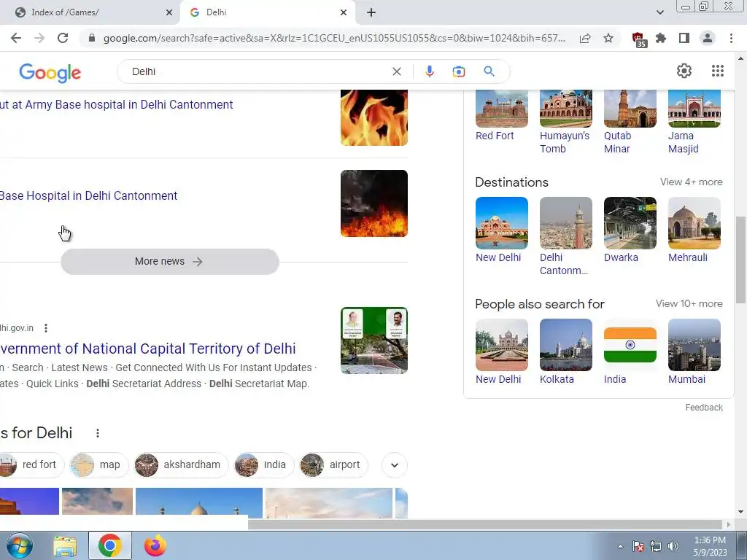This screenshot has width=747, height=560.
Task: Open the Chrome profile avatar
Action: point(708,38)
